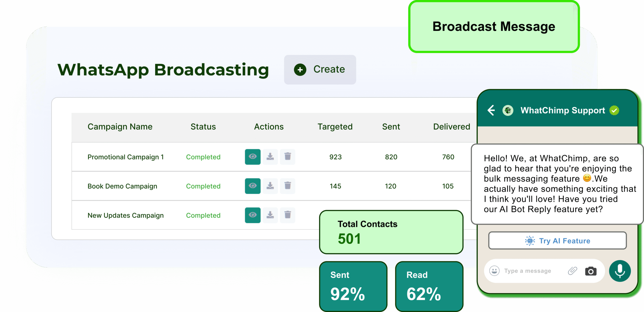The image size is (644, 312).
Task: View Promotional Campaign 1 details with eye icon
Action: click(253, 157)
